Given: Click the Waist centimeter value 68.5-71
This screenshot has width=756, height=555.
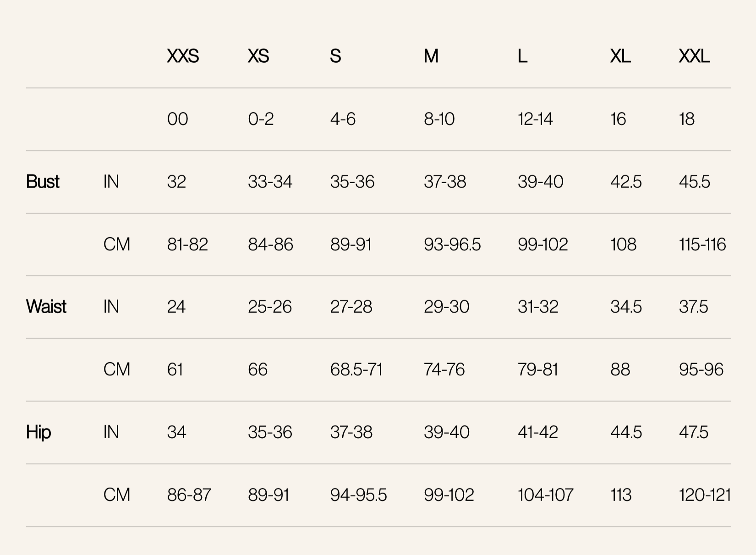Looking at the screenshot, I should coord(356,370).
